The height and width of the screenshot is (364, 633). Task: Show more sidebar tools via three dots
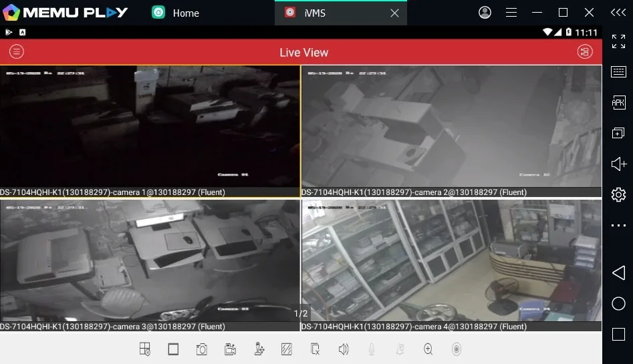click(618, 225)
